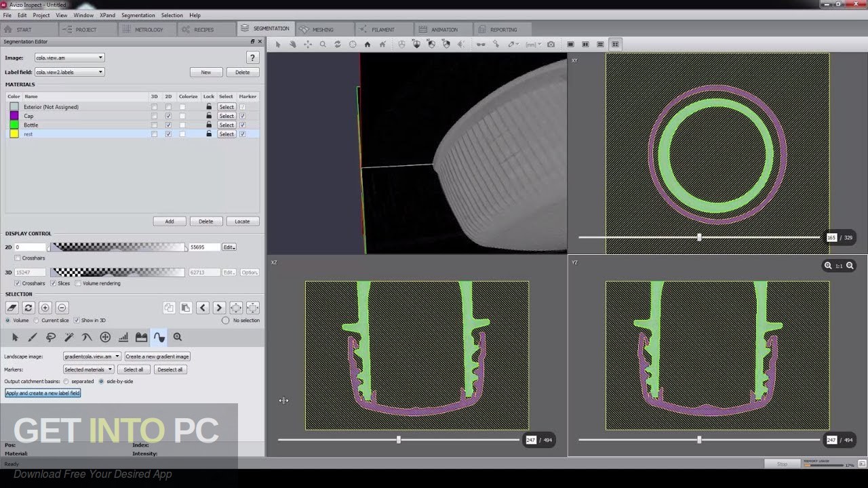Open the 2D display Edit dropdown

click(229, 247)
